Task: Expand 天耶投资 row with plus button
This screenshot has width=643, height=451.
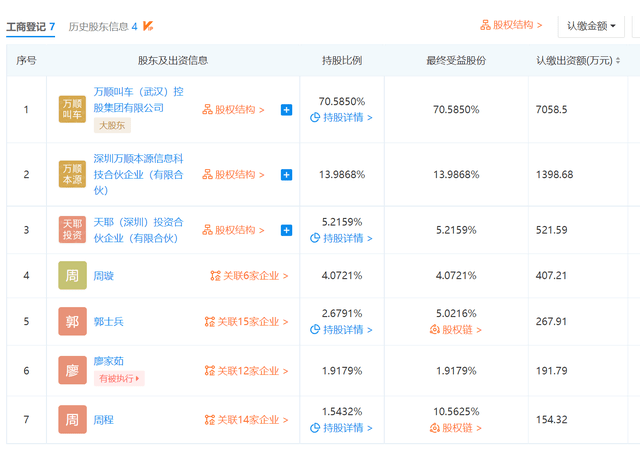Action: 286,230
